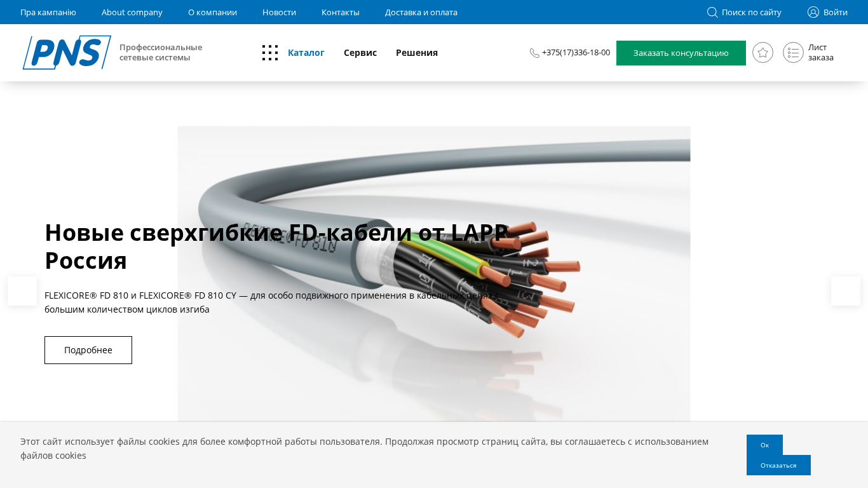This screenshot has width=868, height=488.
Task: Call phone number +375(17)336-18-00
Action: point(576,53)
